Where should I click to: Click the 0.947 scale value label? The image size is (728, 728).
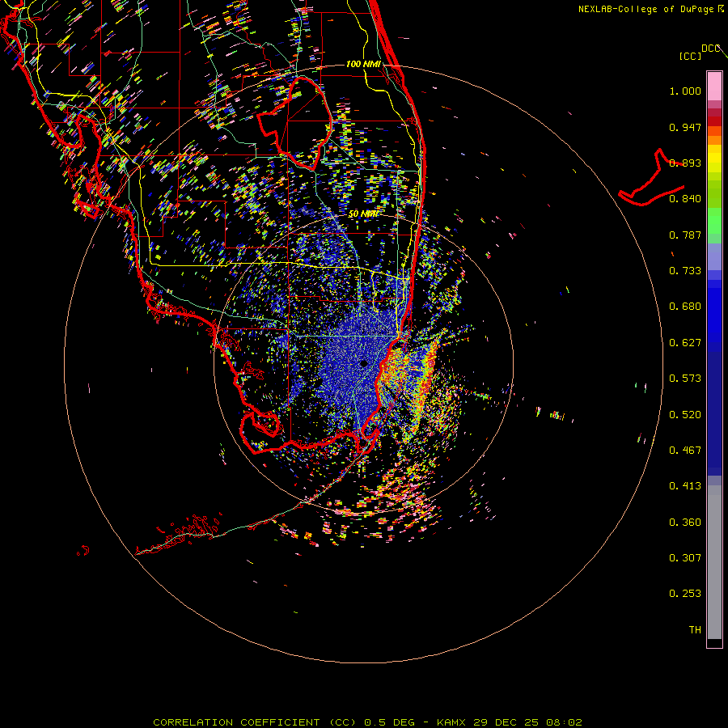click(685, 127)
